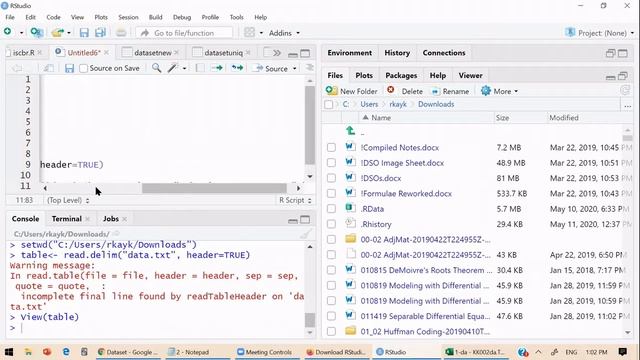Expand the More gear menu in Files

(499, 91)
